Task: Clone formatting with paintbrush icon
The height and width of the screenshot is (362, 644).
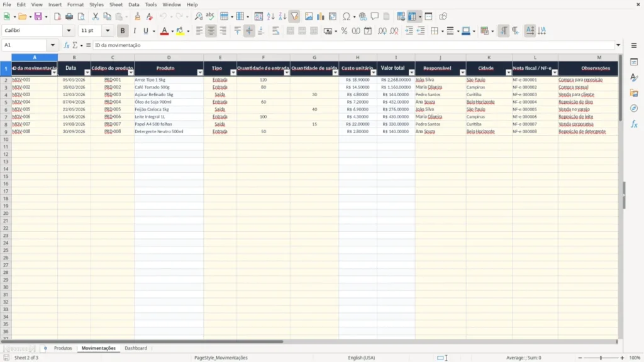Action: pos(138,16)
